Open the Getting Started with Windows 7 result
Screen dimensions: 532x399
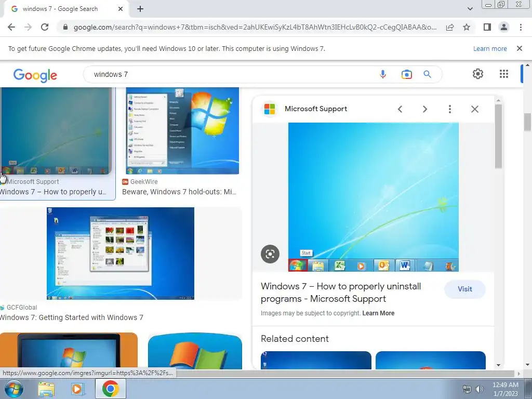click(71, 317)
